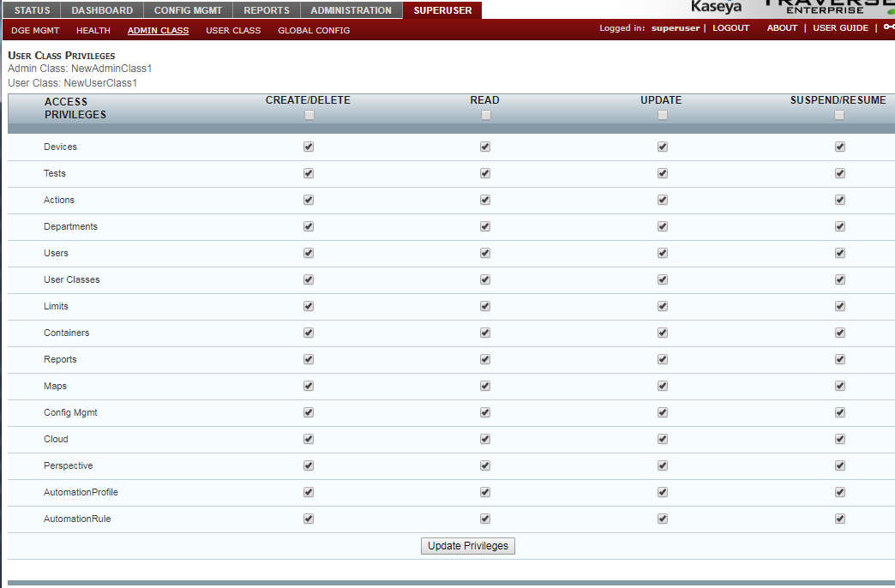This screenshot has width=895, height=588.
Task: Uncheck Read privilege for Containers
Action: point(485,333)
